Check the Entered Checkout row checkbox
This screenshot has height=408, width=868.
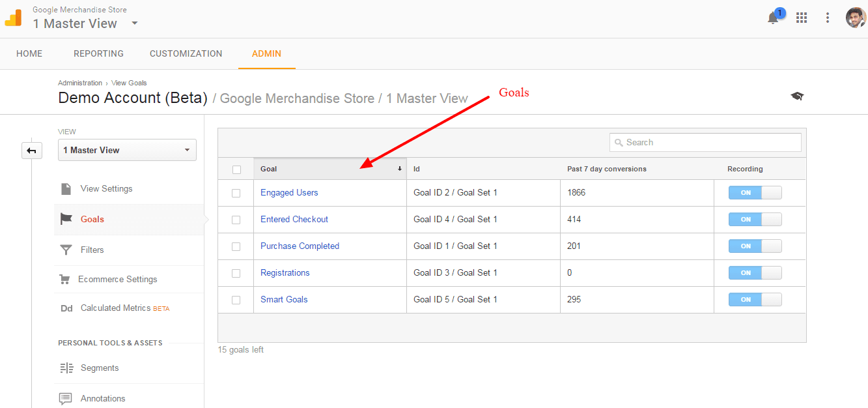(236, 220)
